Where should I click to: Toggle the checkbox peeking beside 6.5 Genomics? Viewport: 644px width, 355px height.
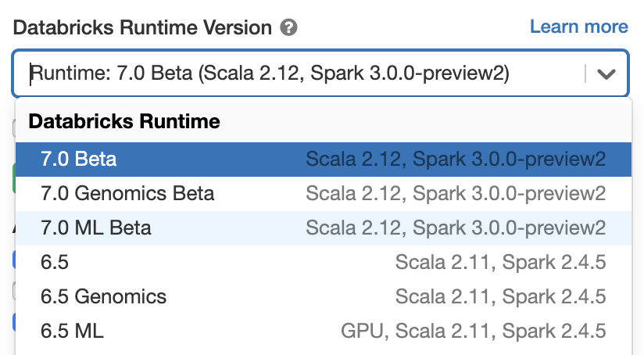click(13, 291)
